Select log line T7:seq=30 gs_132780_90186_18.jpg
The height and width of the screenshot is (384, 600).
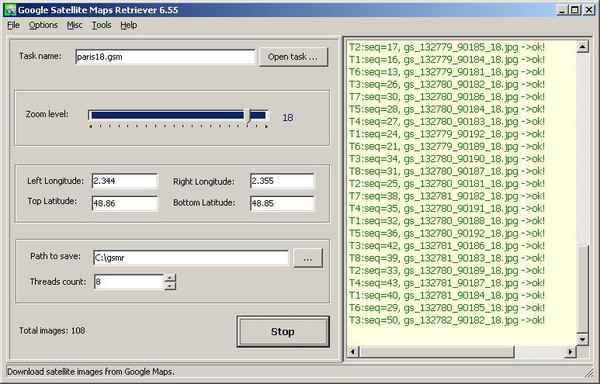pyautogui.click(x=446, y=97)
